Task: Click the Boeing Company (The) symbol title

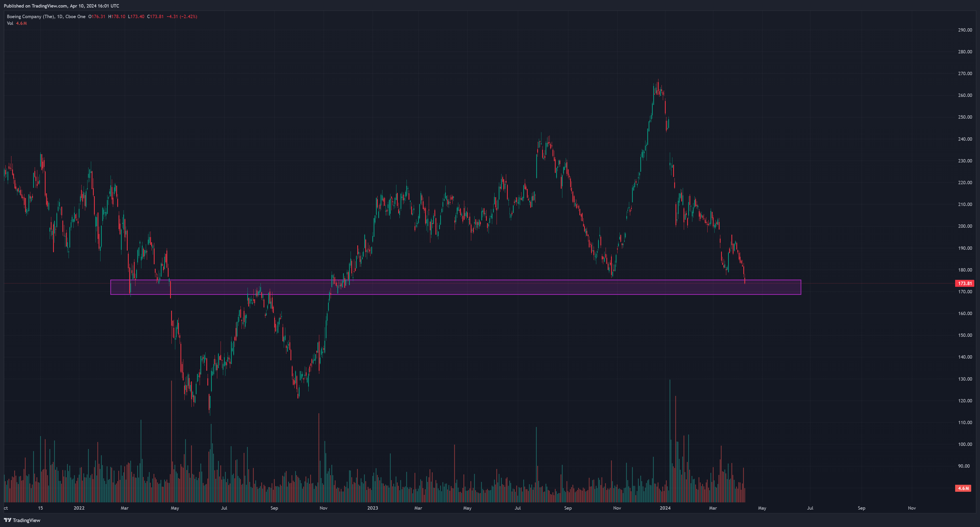Action: coord(31,16)
